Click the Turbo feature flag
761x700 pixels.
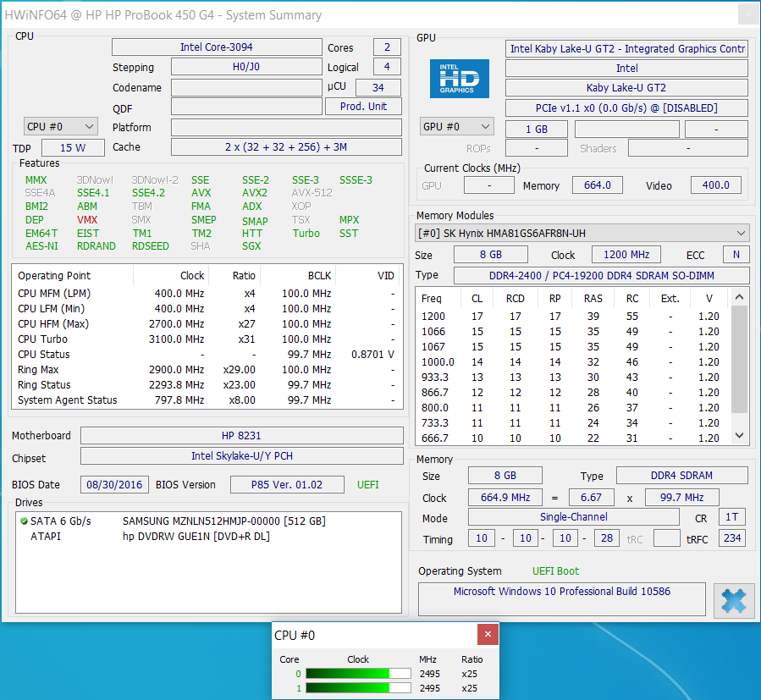point(306,234)
